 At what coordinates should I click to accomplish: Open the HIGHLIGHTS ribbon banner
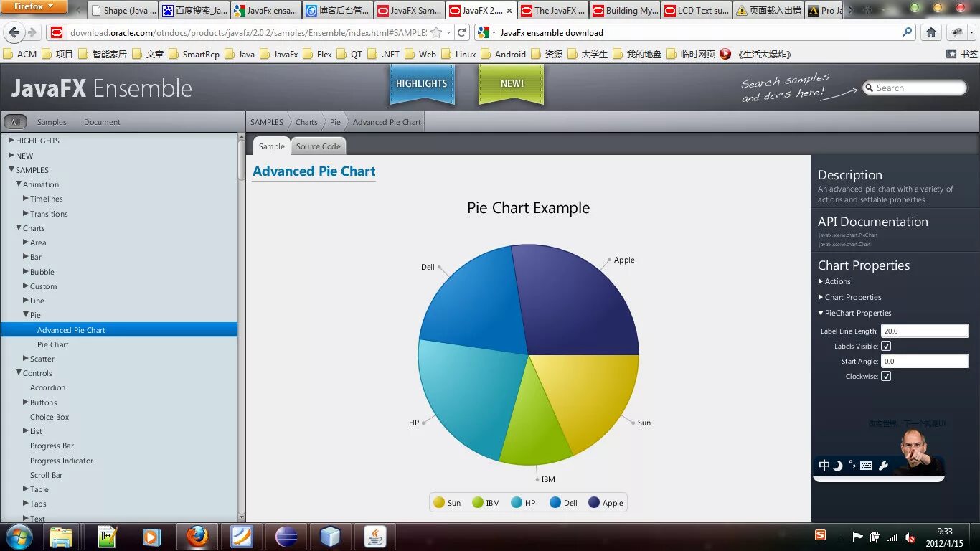coord(422,84)
